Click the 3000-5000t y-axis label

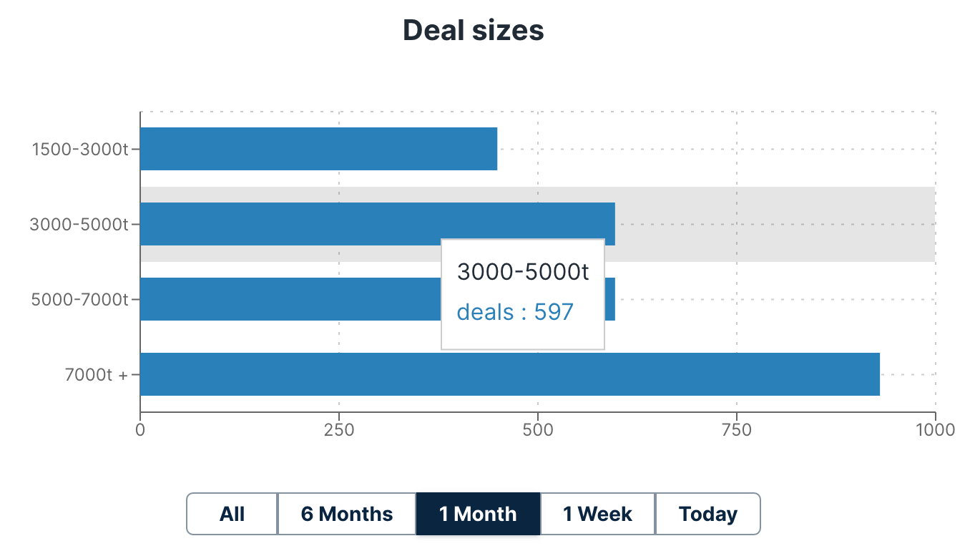tap(79, 225)
